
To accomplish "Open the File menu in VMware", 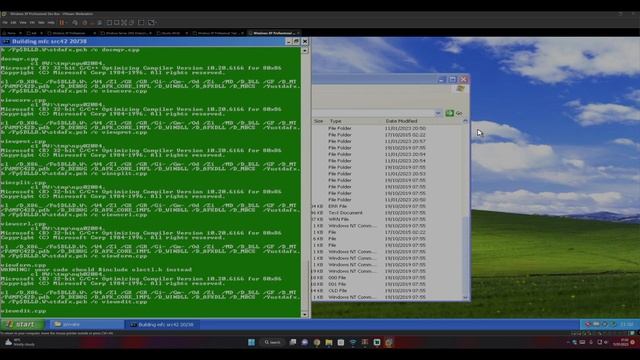I will click(5, 22).
